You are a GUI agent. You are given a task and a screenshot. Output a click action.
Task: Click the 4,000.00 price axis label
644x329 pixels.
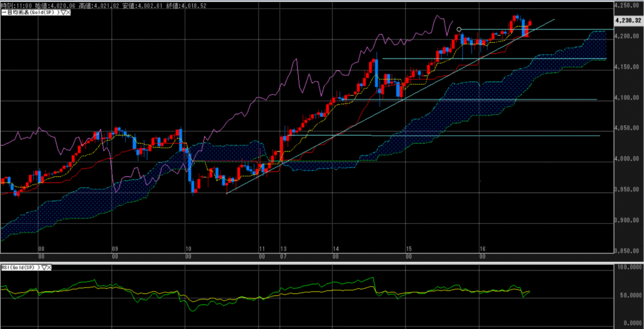click(x=626, y=159)
